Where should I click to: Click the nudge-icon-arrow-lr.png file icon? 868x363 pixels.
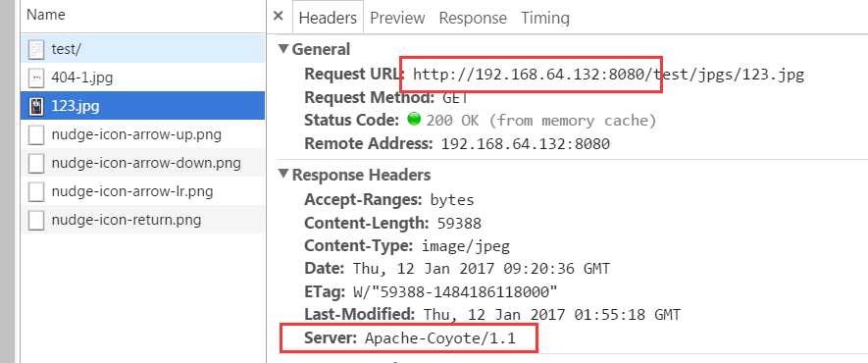36,192
